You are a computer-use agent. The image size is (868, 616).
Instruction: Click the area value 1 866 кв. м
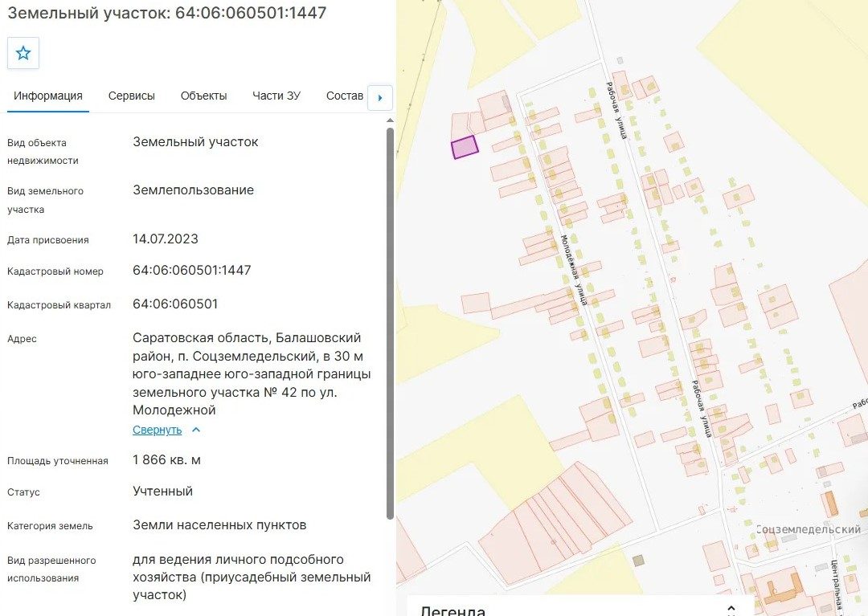[x=166, y=460]
